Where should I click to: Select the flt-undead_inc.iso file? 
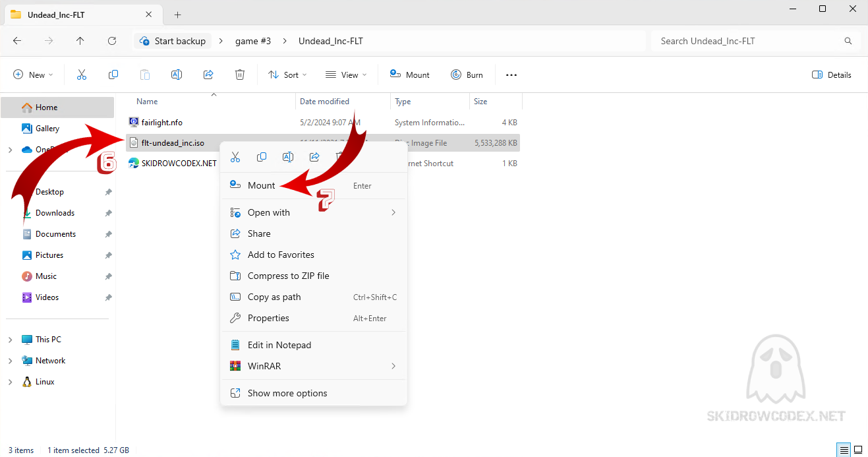pos(173,142)
